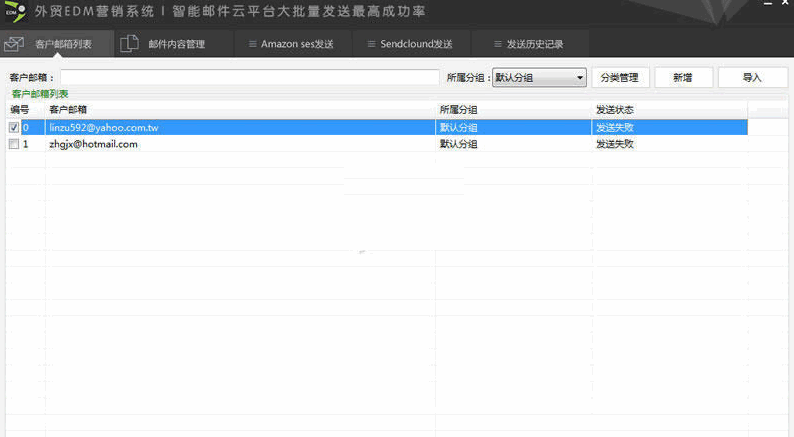794x437 pixels.
Task: Focus the 客户邮箱 input field
Action: [250, 77]
